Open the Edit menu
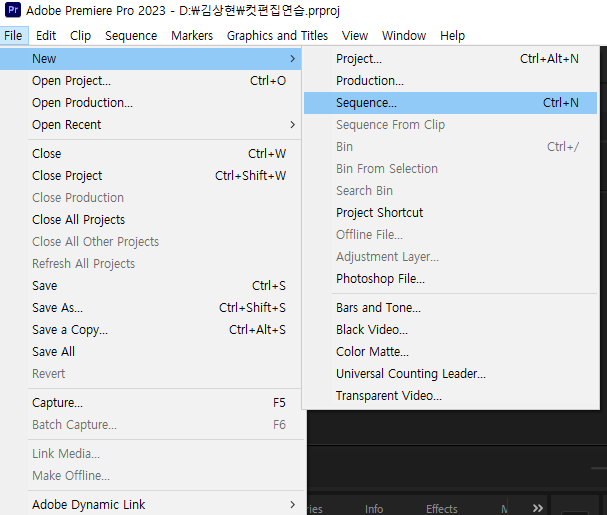The height and width of the screenshot is (515, 607). pyautogui.click(x=46, y=36)
